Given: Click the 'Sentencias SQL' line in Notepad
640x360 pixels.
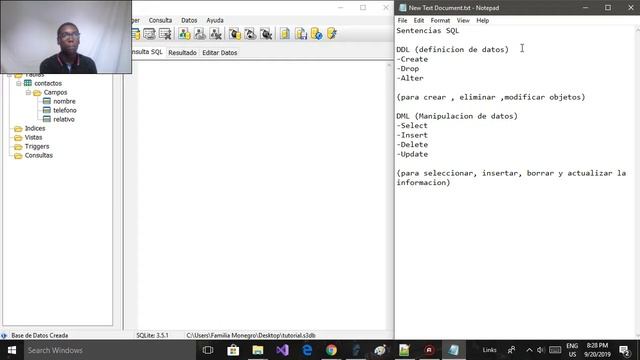Looking at the screenshot, I should [x=428, y=31].
